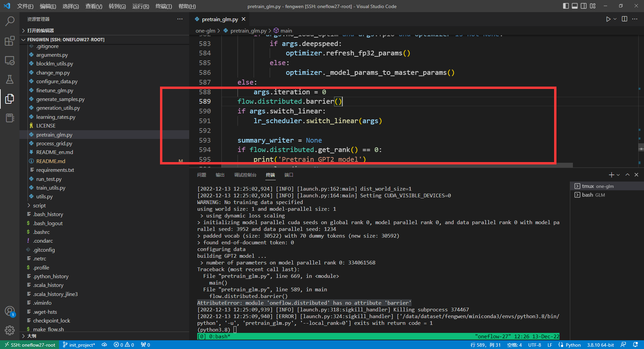Switch to the 调试控制台 tab
The image size is (644, 349).
click(245, 175)
